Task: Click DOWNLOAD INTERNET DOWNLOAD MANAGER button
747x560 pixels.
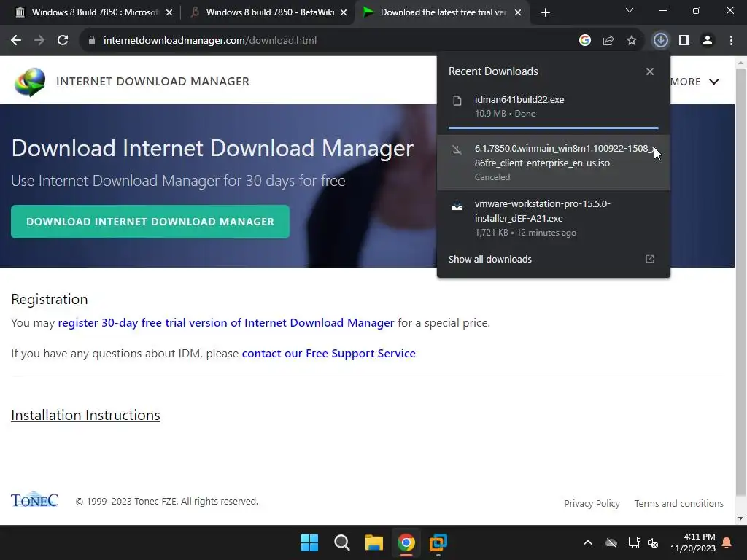Action: [x=150, y=222]
